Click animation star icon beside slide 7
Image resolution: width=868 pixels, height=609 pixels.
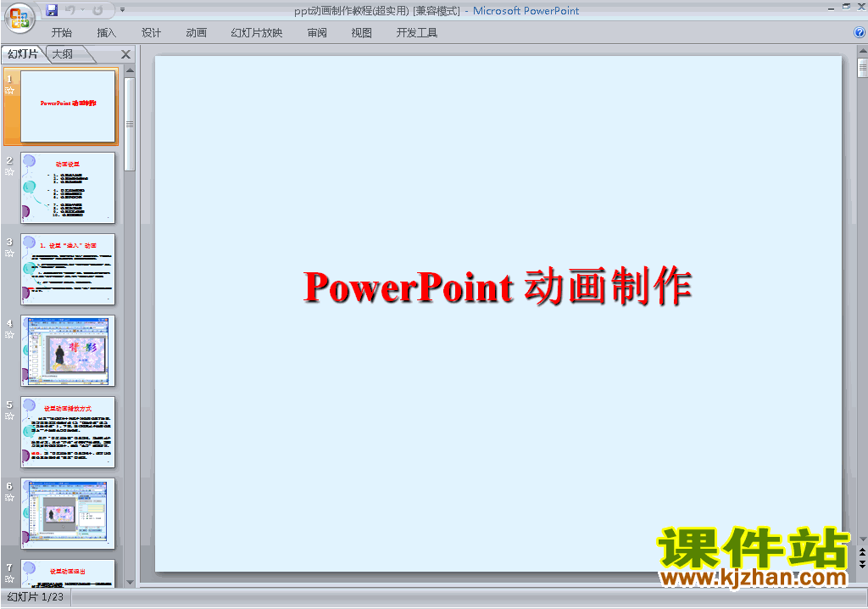point(9,579)
